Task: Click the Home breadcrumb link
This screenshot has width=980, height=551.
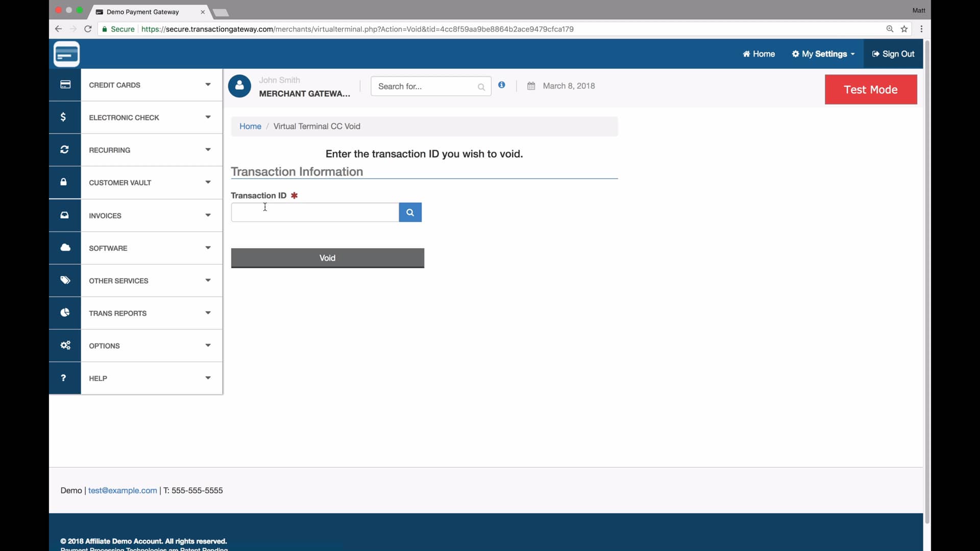Action: click(251, 126)
